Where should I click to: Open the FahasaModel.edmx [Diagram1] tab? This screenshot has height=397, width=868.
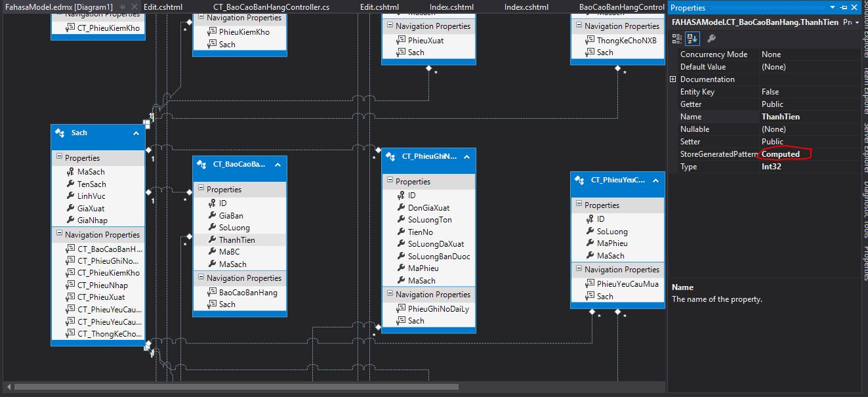(59, 7)
